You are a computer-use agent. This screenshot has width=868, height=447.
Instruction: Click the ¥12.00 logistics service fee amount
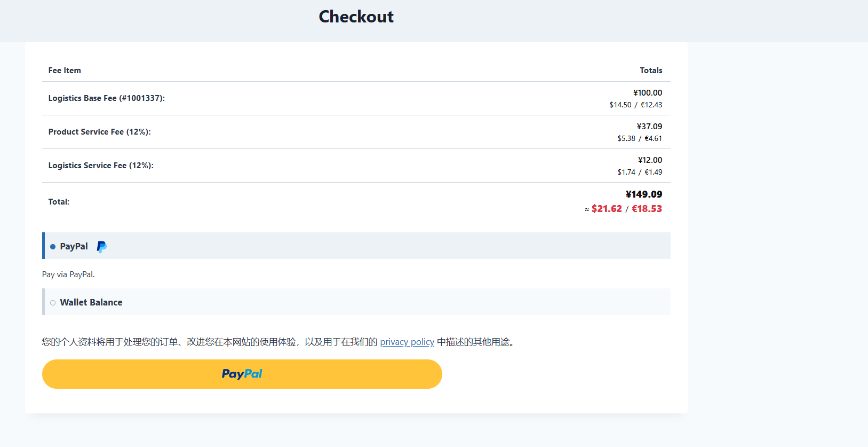coord(650,160)
